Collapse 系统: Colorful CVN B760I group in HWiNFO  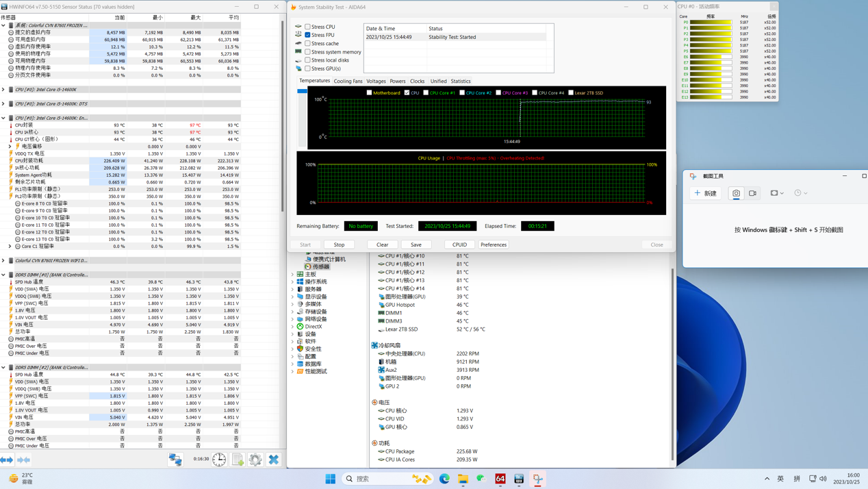3,25
